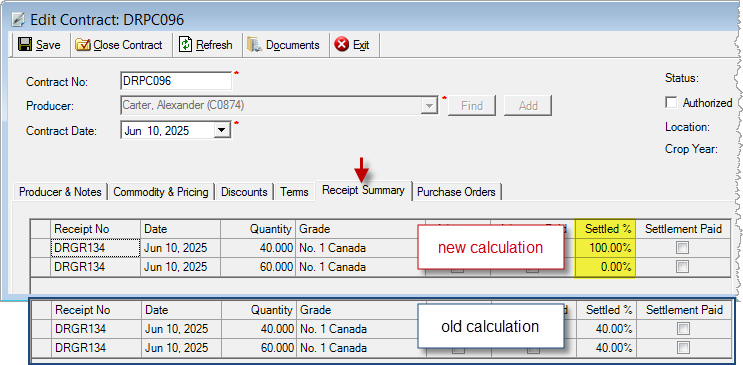This screenshot has width=743, height=365.
Task: Select row header of first top-grid row
Action: tap(40, 248)
